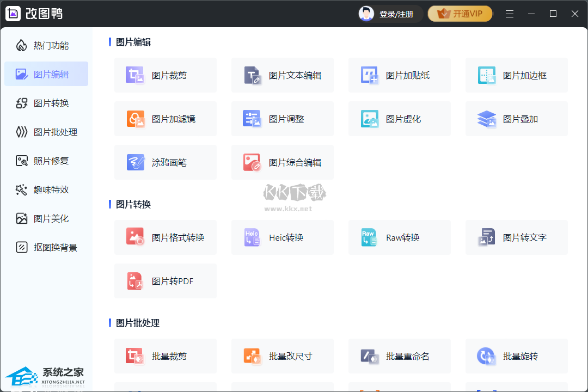
Task: Open the Heic转换 converter
Action: coord(282,237)
